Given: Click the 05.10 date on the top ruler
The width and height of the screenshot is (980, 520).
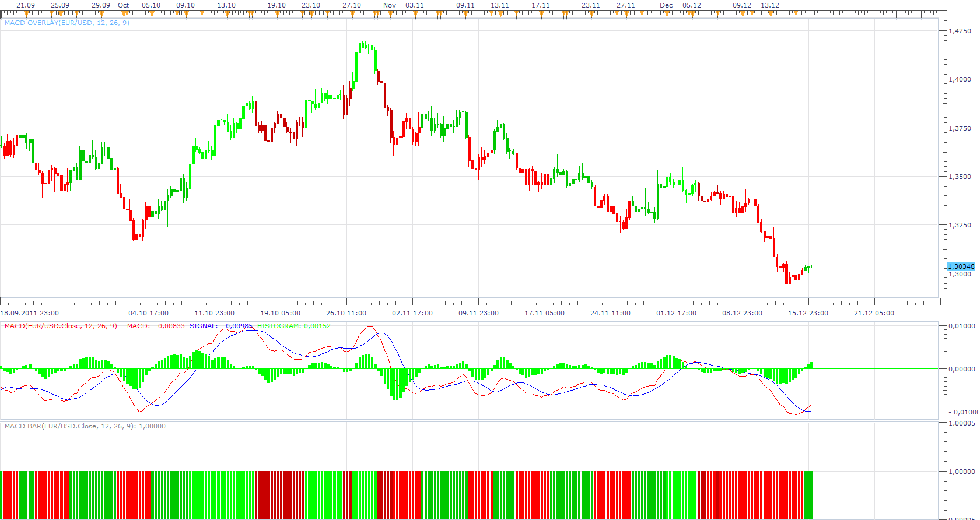Looking at the screenshot, I should point(151,5).
